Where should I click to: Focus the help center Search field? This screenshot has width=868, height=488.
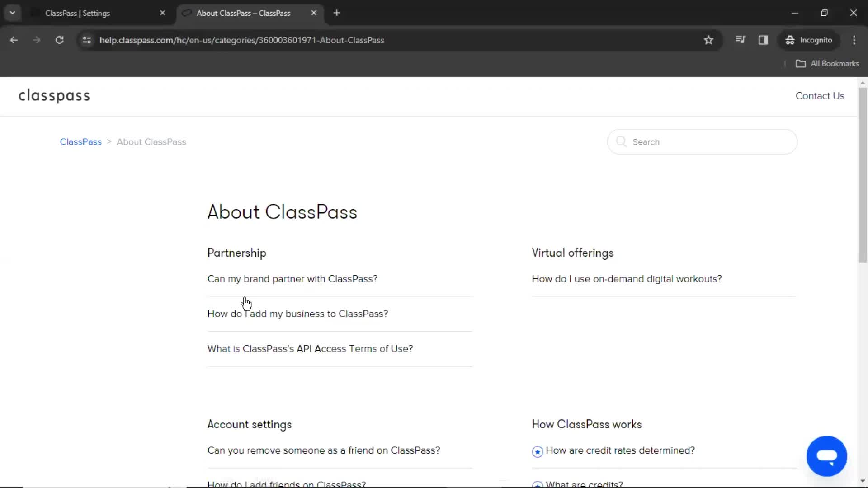tap(702, 142)
